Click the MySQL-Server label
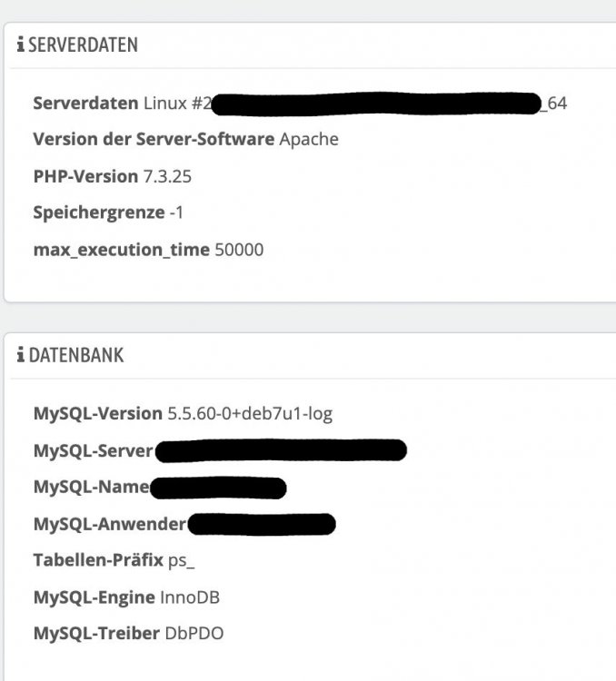Screen dimensions: 616x681 coord(93,450)
